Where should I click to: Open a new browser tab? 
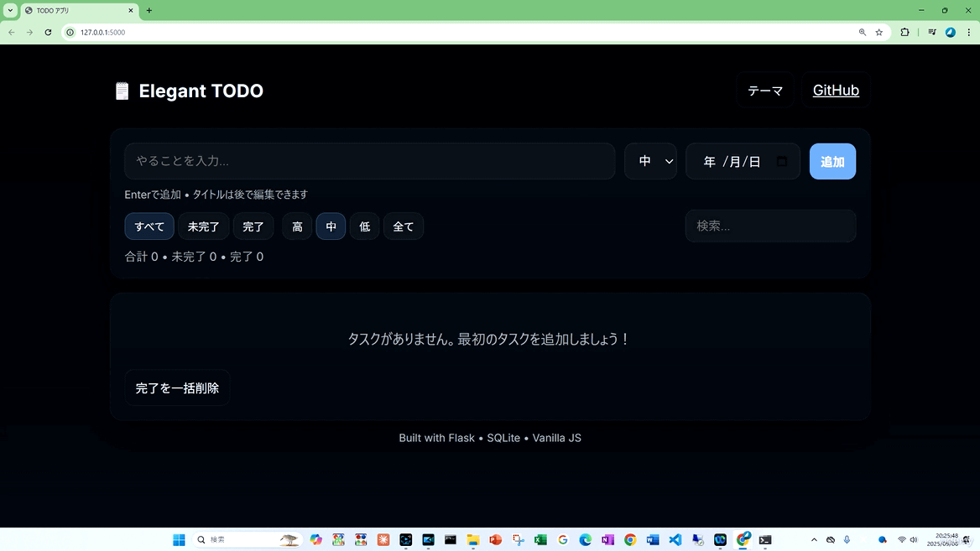[149, 11]
